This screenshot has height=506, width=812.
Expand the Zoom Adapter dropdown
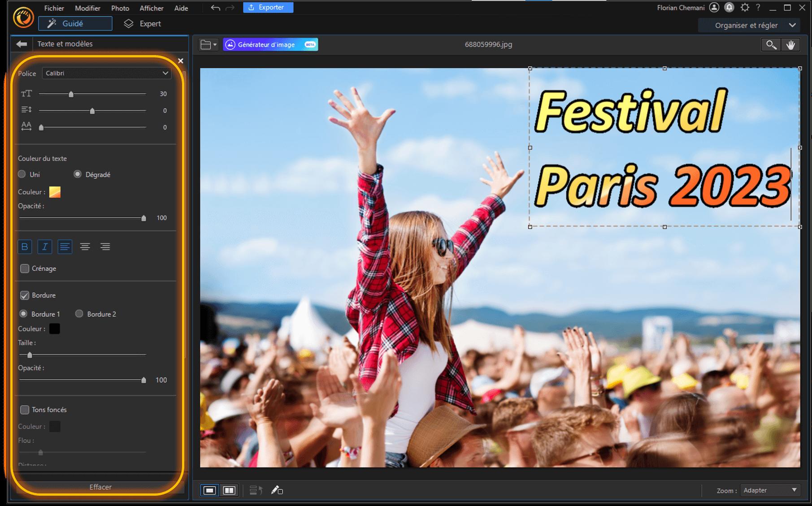tap(770, 490)
